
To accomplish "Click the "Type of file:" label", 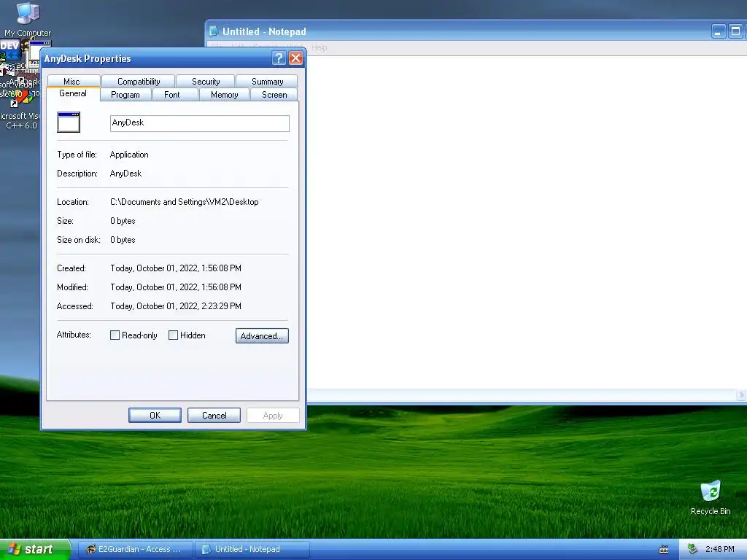I will (x=77, y=155).
